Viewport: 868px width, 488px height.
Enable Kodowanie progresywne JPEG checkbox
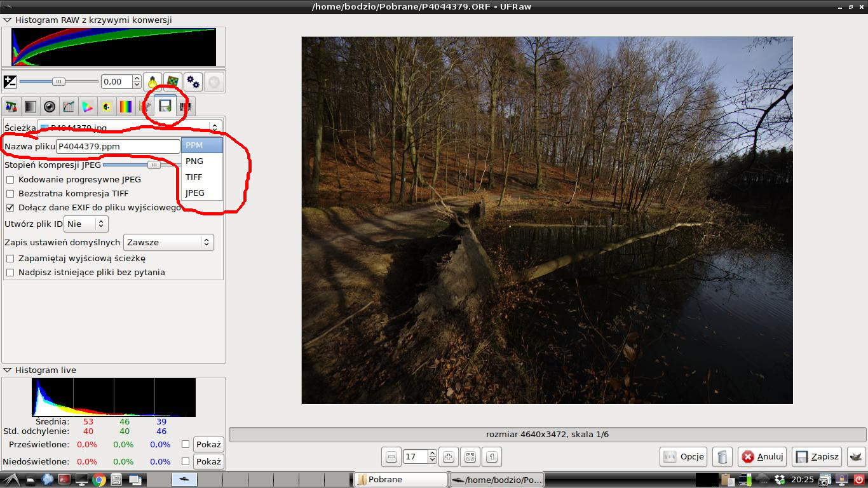(10, 180)
